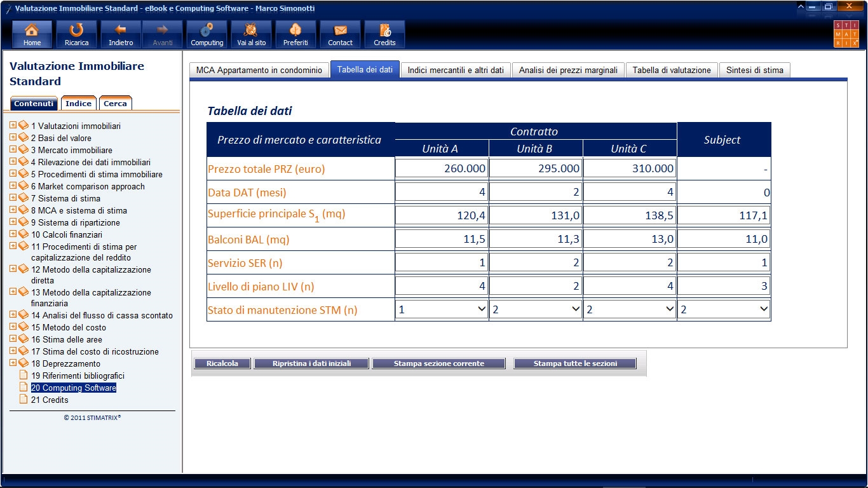The height and width of the screenshot is (488, 868).
Task: Click page icon for 19 Riferimenti bibliografici
Action: (x=24, y=376)
